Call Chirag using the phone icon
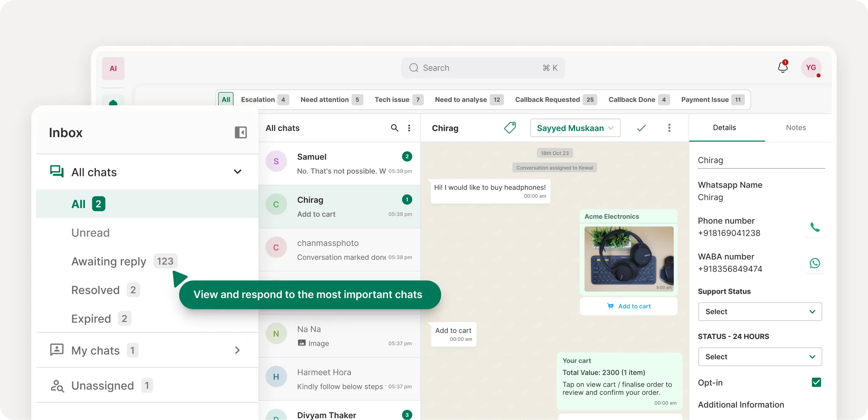The width and height of the screenshot is (868, 420). click(x=815, y=227)
